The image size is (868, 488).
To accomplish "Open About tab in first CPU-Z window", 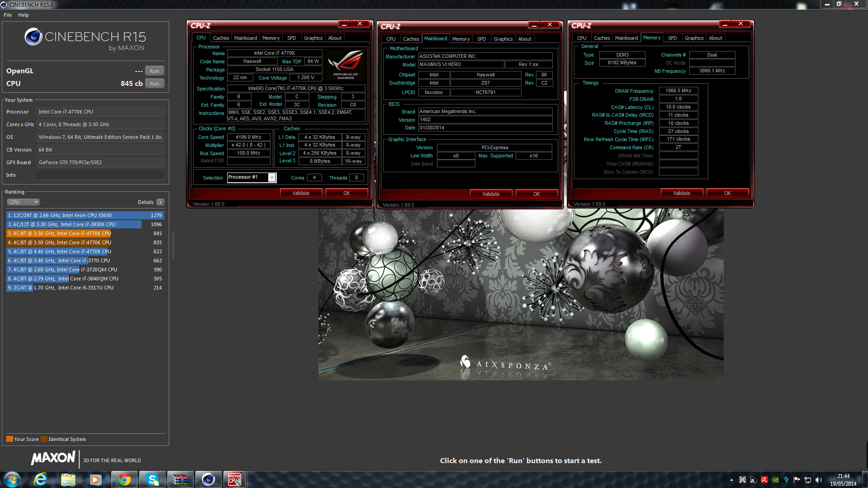I will click(x=335, y=38).
